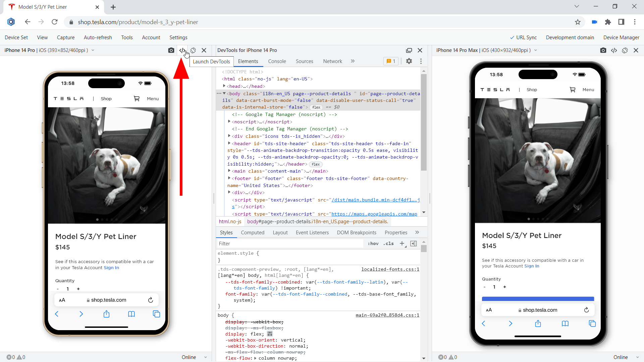Image resolution: width=644 pixels, height=362 pixels.
Task: Toggle the .cls class editor
Action: coord(388,244)
